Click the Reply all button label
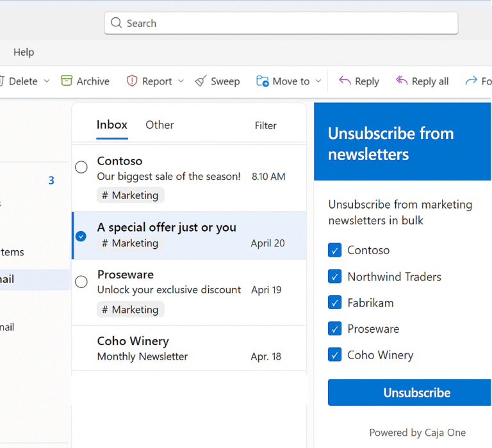 pyautogui.click(x=430, y=81)
